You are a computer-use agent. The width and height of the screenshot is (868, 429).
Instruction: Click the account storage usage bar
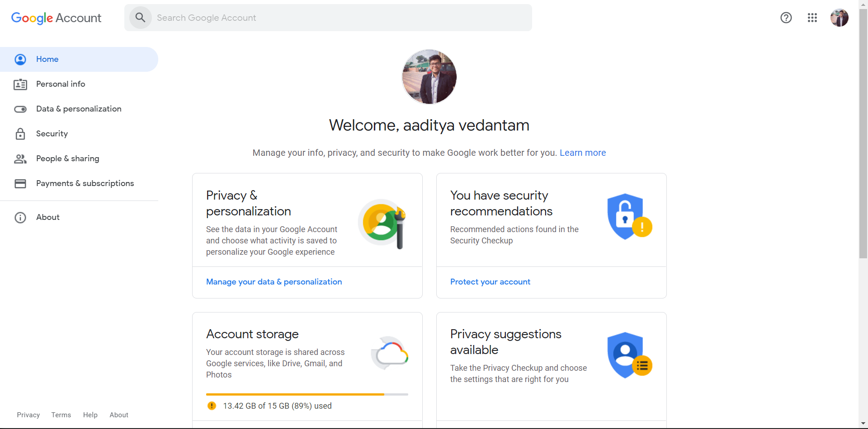tap(307, 394)
